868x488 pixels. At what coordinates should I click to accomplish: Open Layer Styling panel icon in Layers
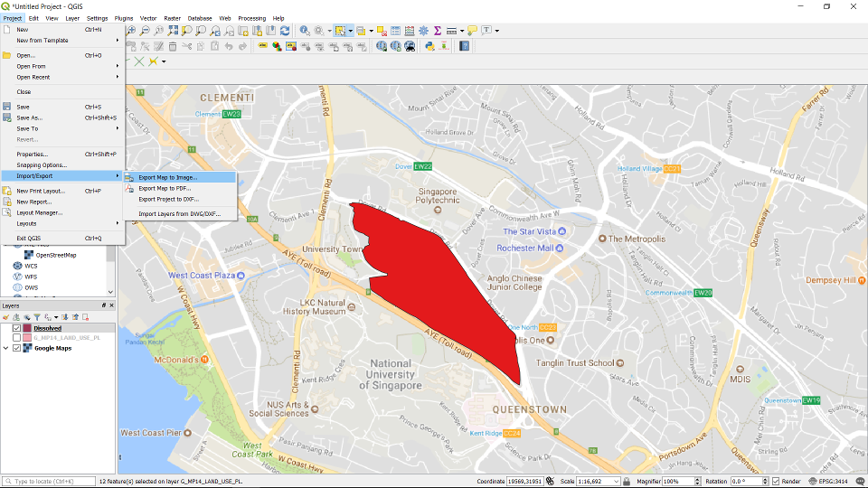coord(6,317)
